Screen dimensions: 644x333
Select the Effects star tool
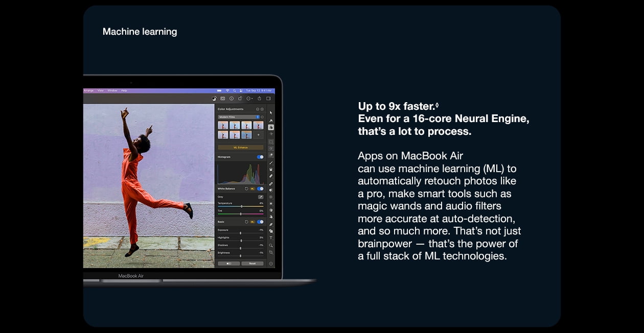click(x=271, y=134)
